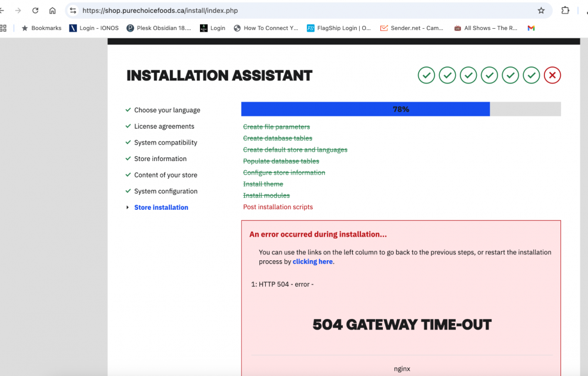Click the second green step checkmark circle
This screenshot has width=588, height=376.
[447, 75]
